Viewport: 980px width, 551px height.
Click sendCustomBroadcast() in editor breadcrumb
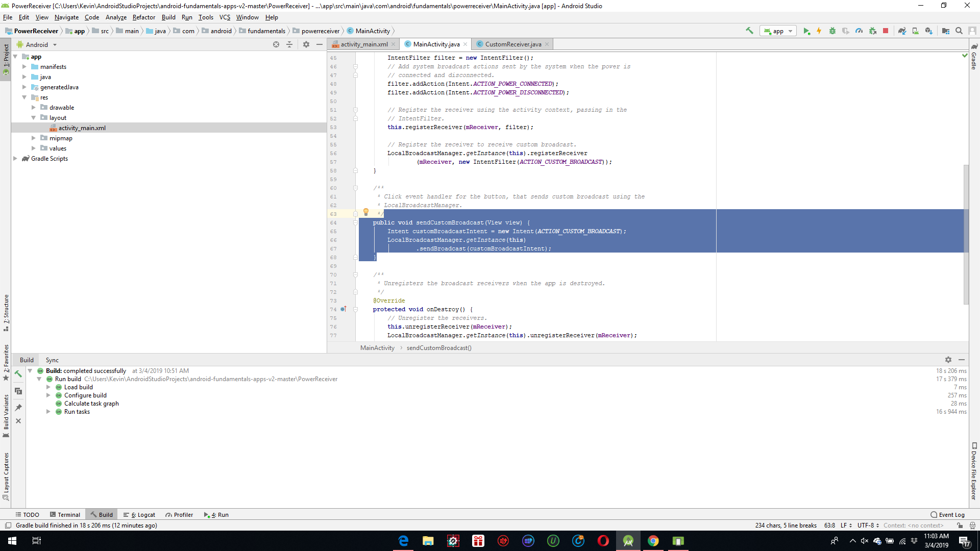[x=439, y=348]
